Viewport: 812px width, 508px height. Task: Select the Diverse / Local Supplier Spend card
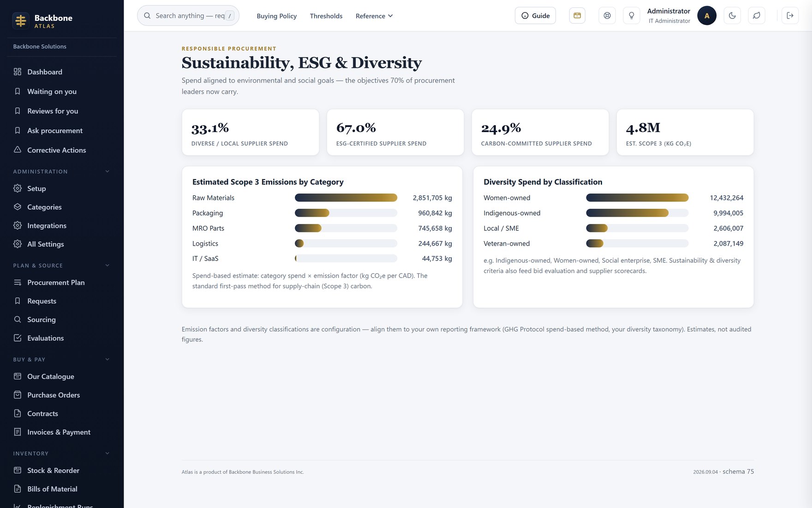coord(251,132)
